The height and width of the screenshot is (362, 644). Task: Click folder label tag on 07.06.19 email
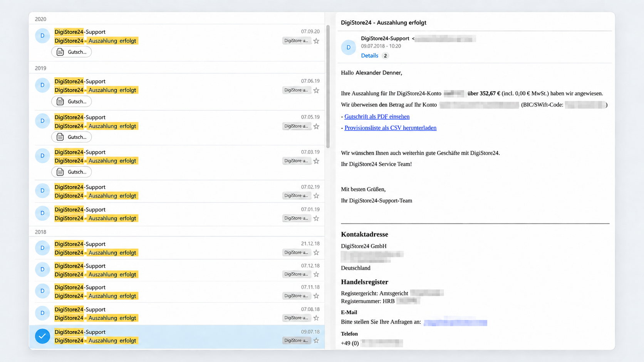(297, 90)
